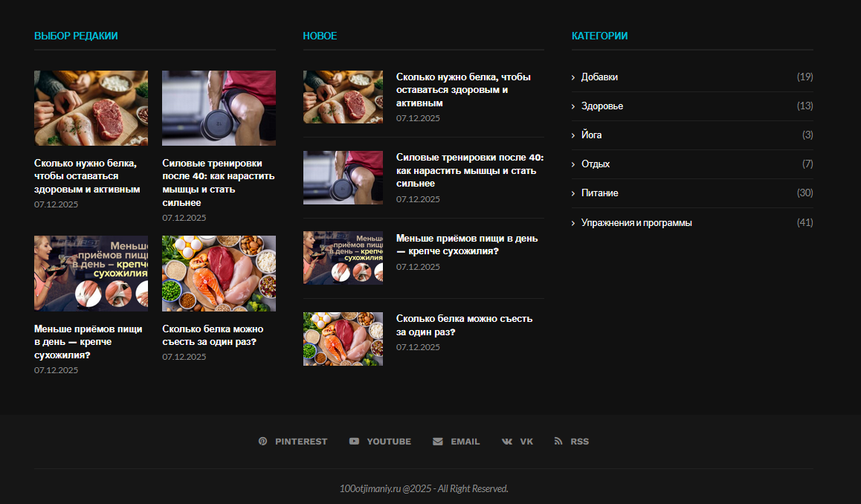The image size is (861, 504).
Task: Click the (13) count beside Здоровье
Action: tap(805, 106)
